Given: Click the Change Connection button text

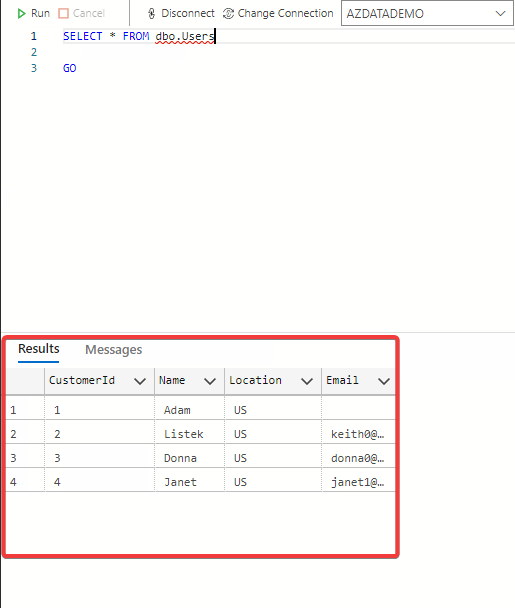Looking at the screenshot, I should [x=285, y=14].
